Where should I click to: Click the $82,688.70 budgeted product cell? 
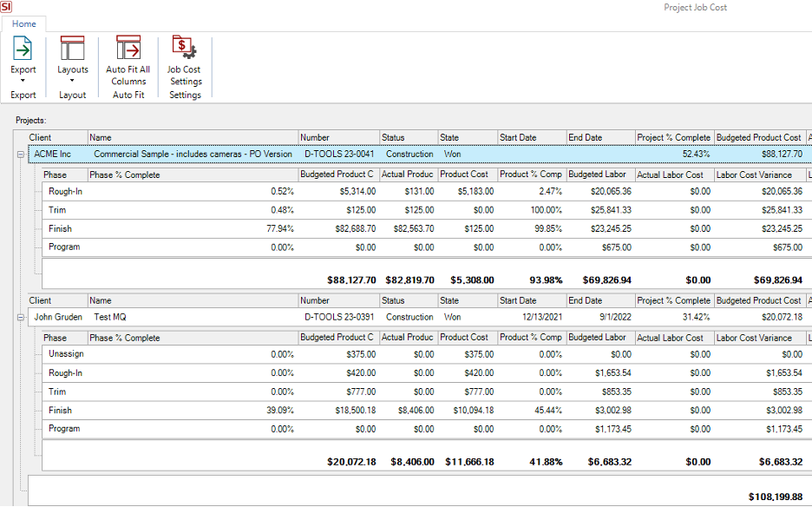pyautogui.click(x=356, y=228)
